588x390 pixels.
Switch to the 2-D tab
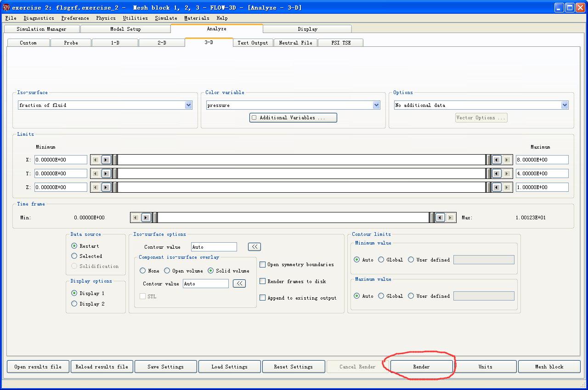161,43
